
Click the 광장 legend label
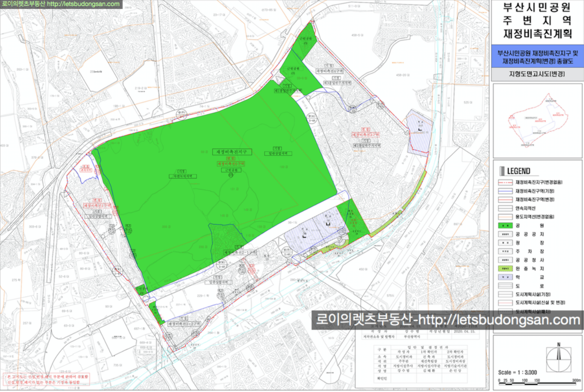click(x=530, y=243)
